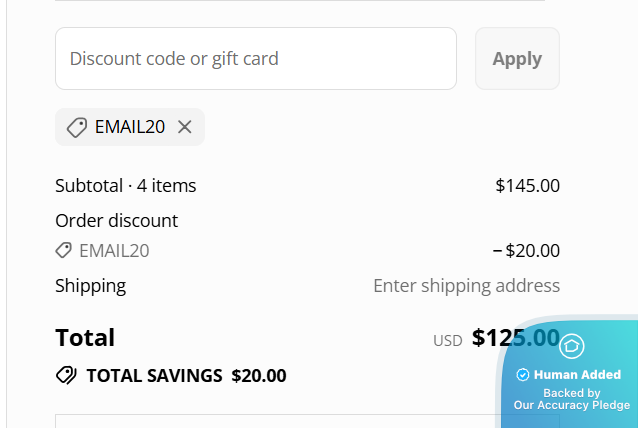Click the Order discount label
This screenshot has width=638, height=428.
(x=116, y=220)
